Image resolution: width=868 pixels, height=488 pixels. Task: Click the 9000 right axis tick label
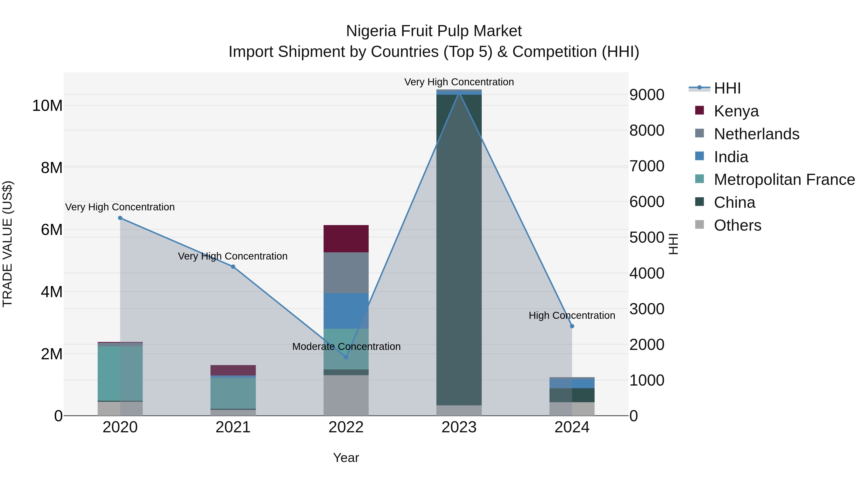click(647, 95)
